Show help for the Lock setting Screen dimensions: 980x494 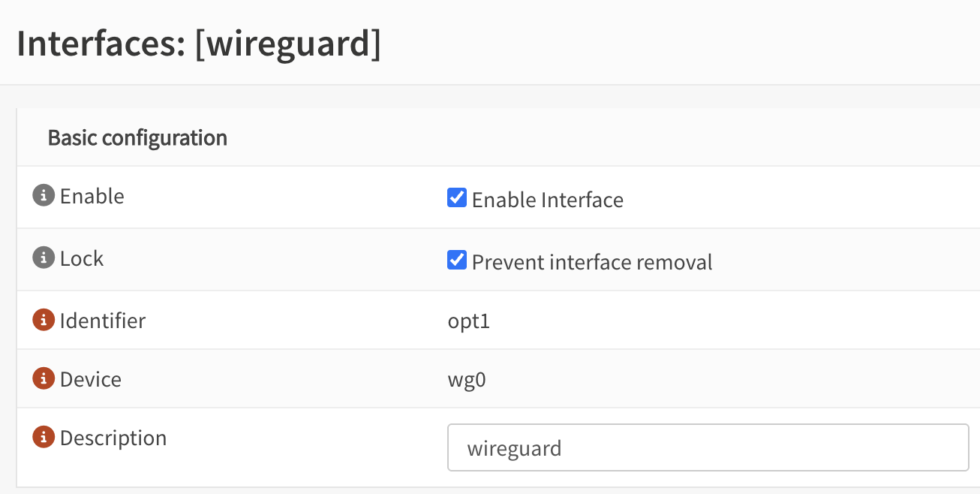pos(44,258)
